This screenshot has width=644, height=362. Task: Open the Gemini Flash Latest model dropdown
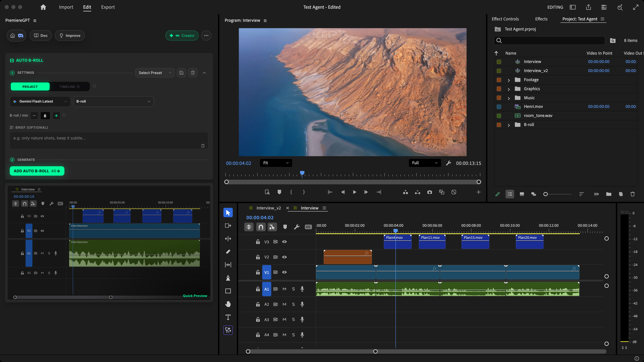[40, 101]
